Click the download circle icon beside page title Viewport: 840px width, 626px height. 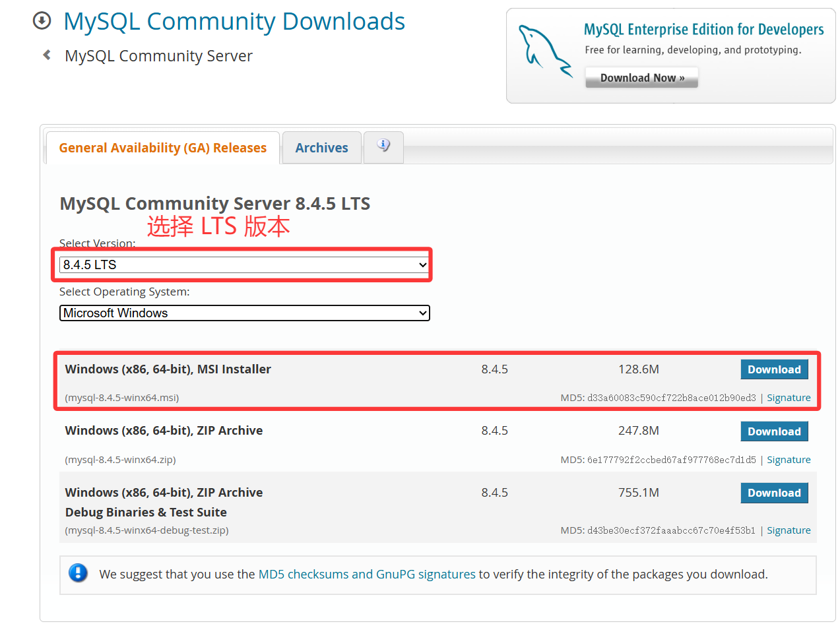pyautogui.click(x=42, y=21)
